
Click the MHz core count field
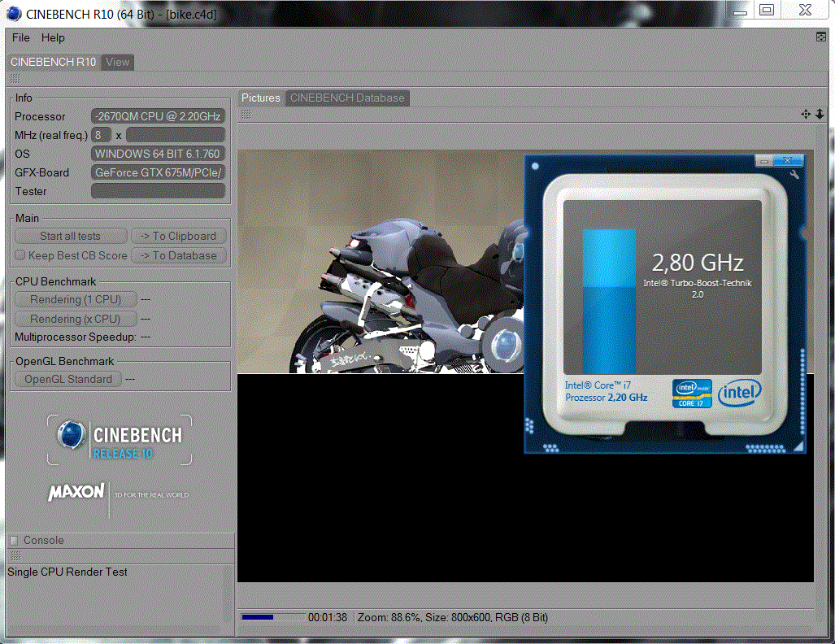tap(101, 135)
